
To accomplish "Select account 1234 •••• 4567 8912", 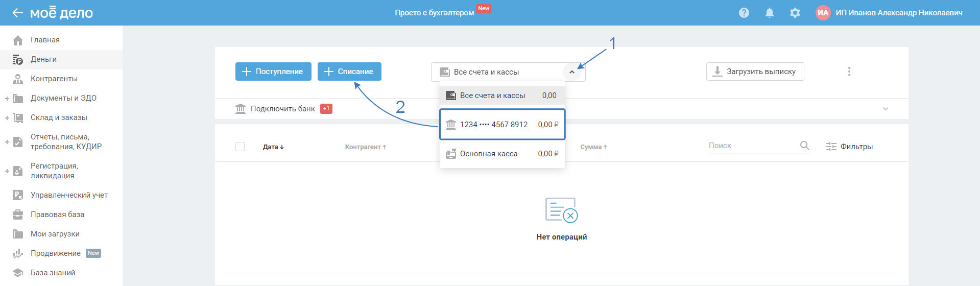I will click(502, 124).
